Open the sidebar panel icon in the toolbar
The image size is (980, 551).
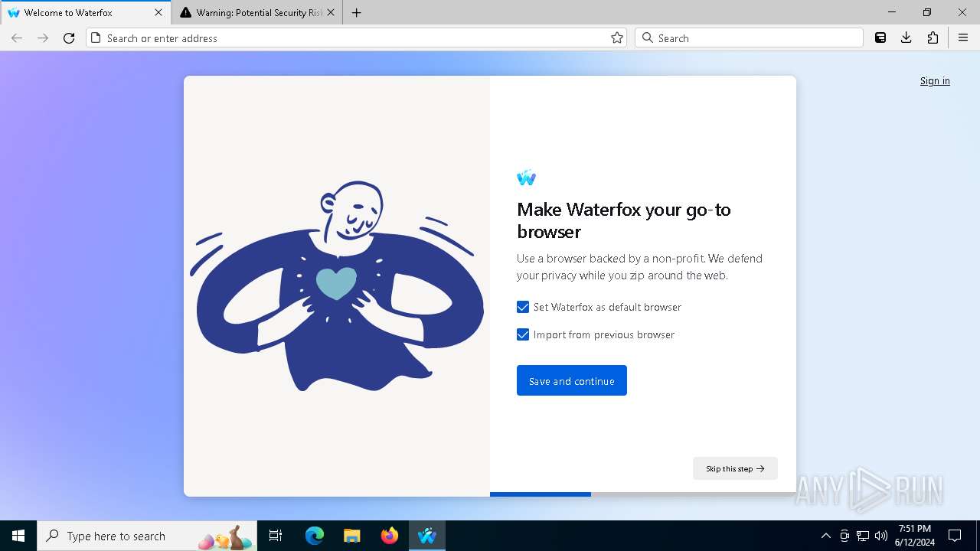click(x=880, y=38)
